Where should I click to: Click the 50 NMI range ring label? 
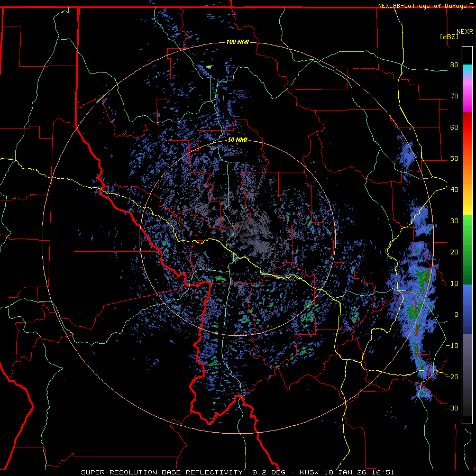pos(237,140)
